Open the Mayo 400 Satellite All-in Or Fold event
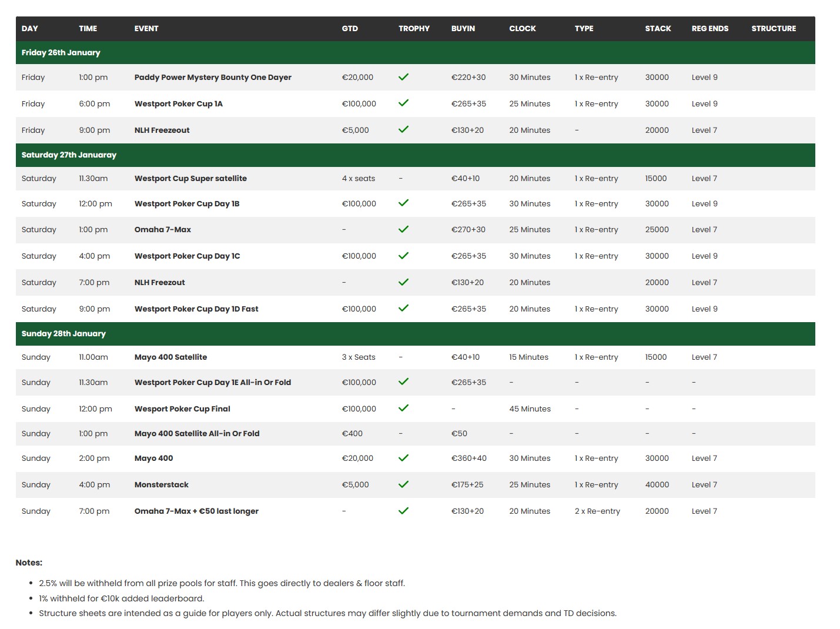The width and height of the screenshot is (840, 629). (197, 433)
